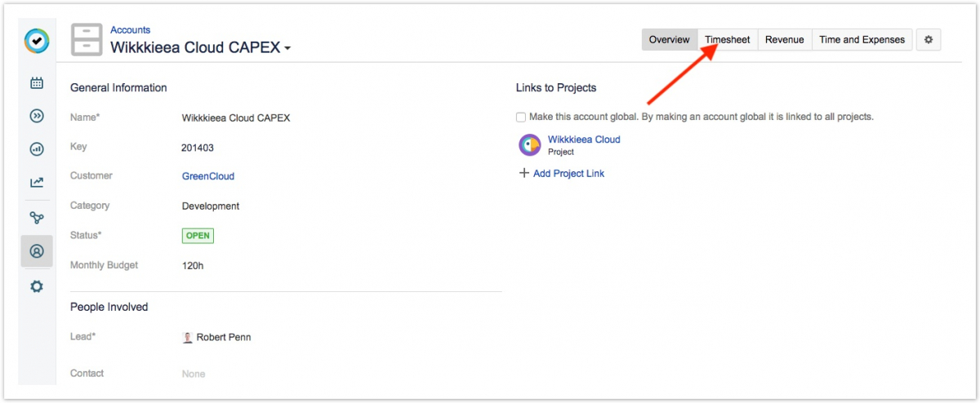Click the gear button beside Time and Expenses

[x=928, y=39]
